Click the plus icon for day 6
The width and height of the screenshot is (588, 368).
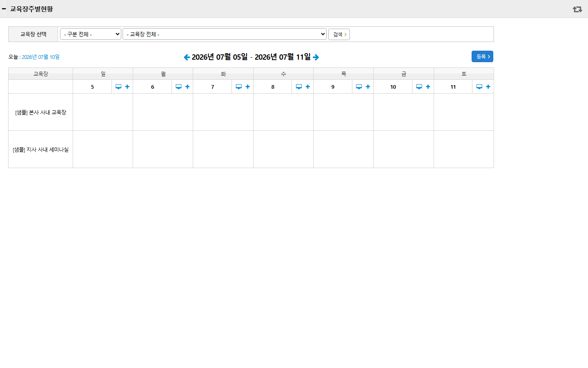point(187,87)
